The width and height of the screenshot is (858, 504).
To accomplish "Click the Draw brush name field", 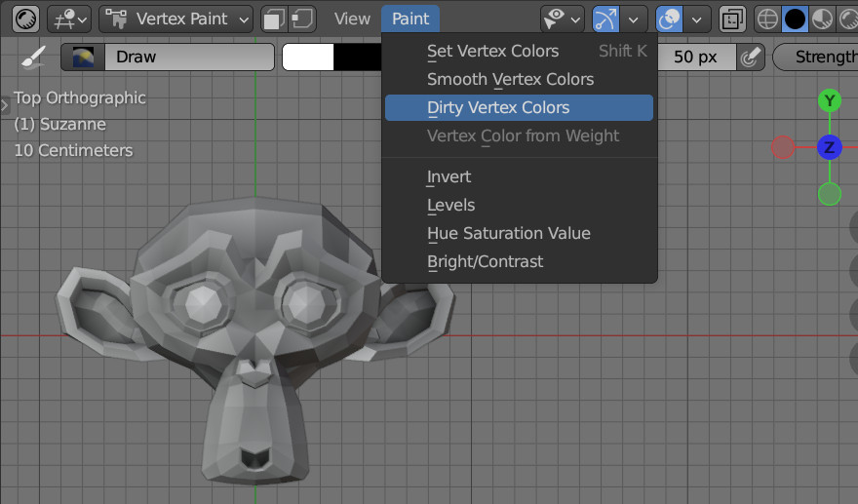I will tap(189, 57).
